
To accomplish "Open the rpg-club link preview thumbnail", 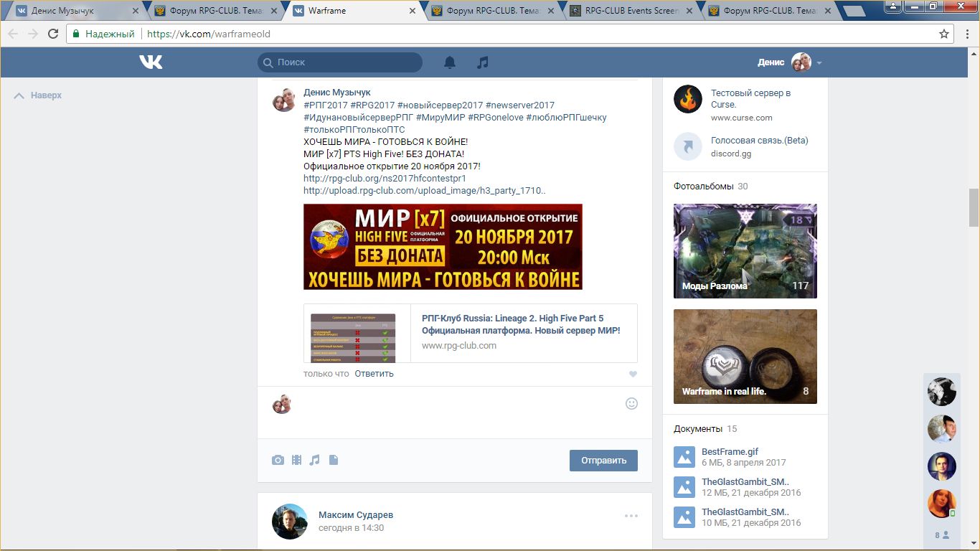I will click(x=353, y=337).
